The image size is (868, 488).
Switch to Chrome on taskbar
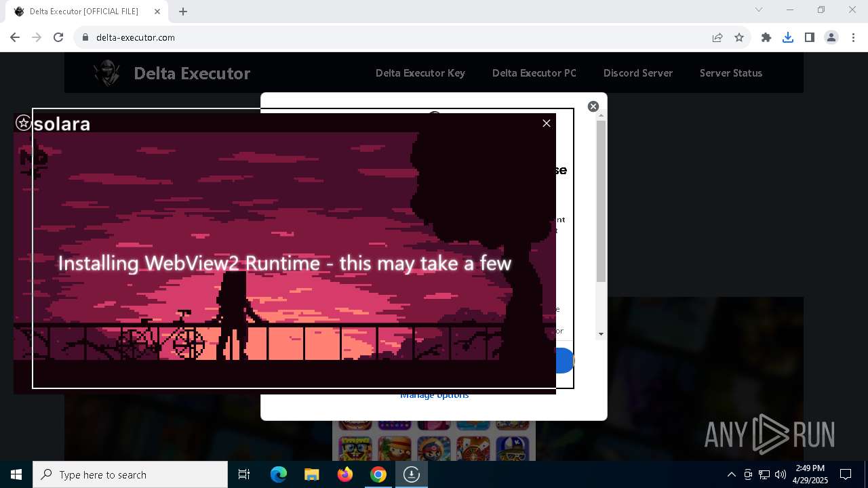pos(378,474)
